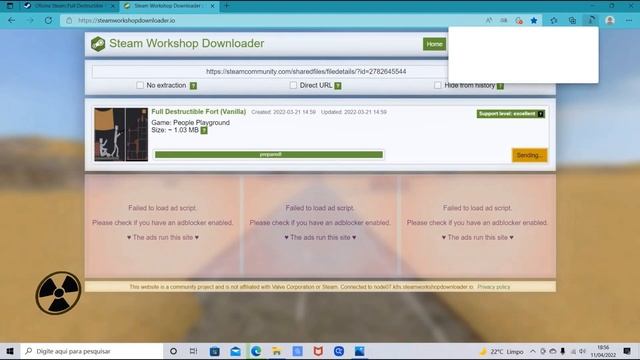Image resolution: width=640 pixels, height=360 pixels.
Task: Enable the No extraction checkbox
Action: coord(140,85)
